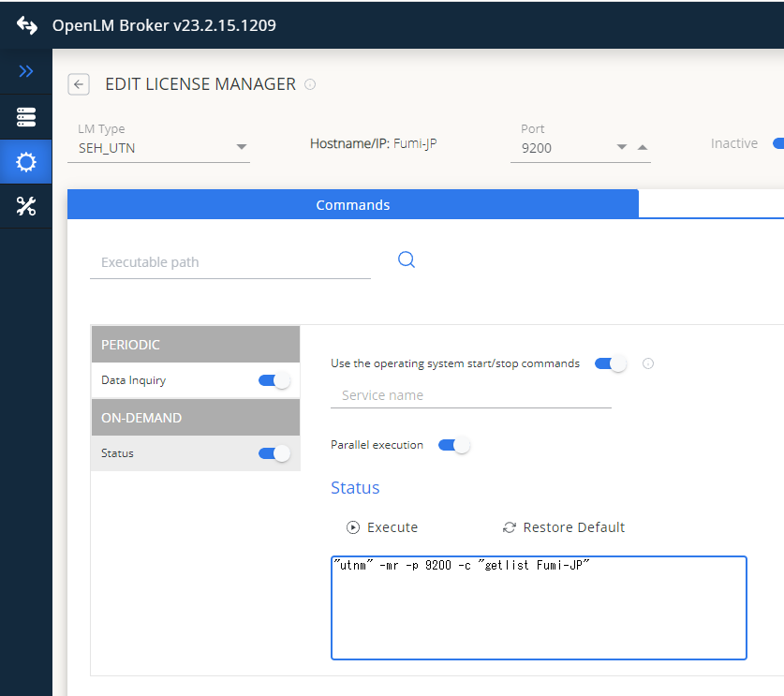Expand the sidebar with double chevron
The width and height of the screenshot is (784, 696).
[x=26, y=71]
